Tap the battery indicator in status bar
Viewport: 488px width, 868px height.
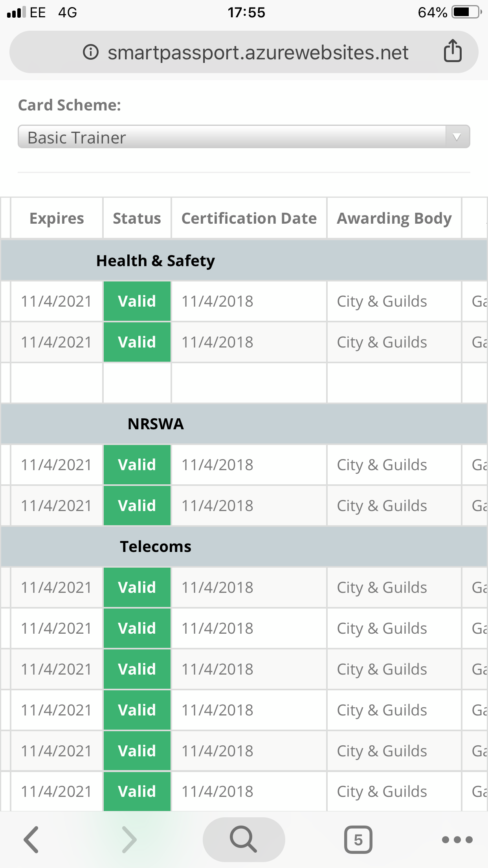(466, 12)
